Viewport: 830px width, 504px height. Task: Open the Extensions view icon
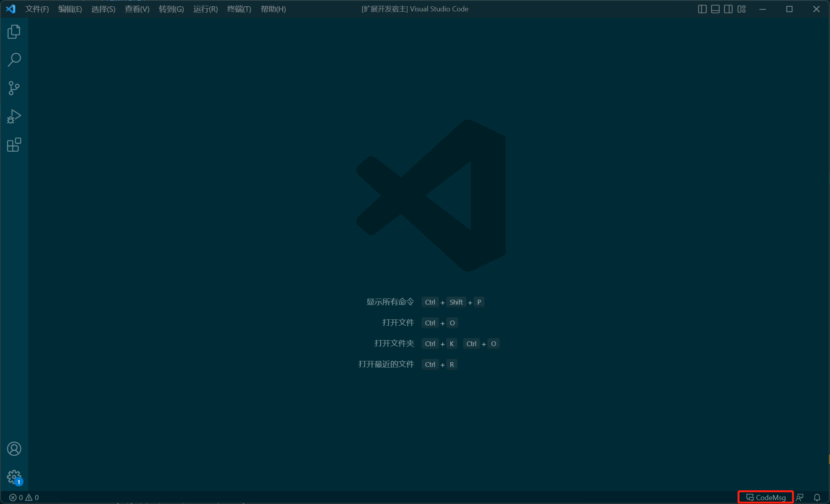pyautogui.click(x=14, y=145)
